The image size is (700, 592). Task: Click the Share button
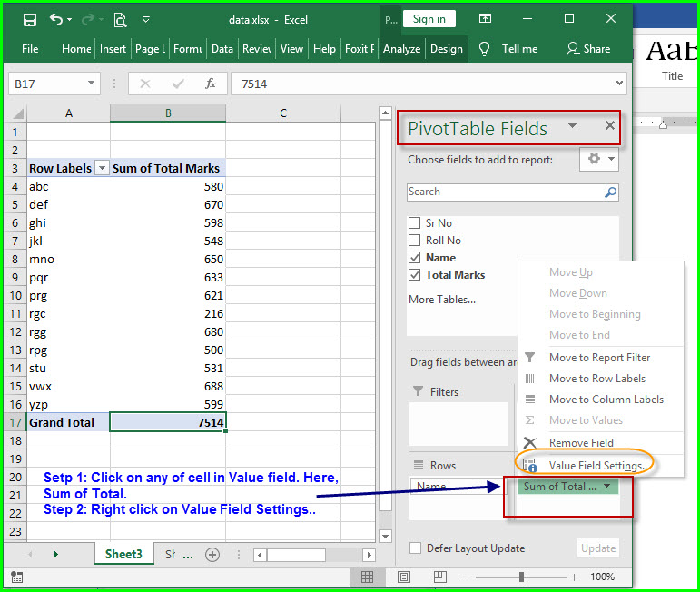coord(588,49)
